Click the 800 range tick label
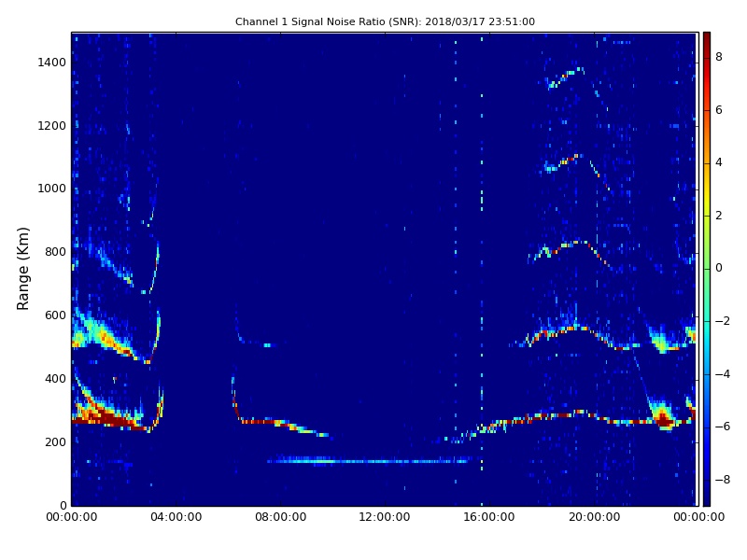 click(55, 252)
